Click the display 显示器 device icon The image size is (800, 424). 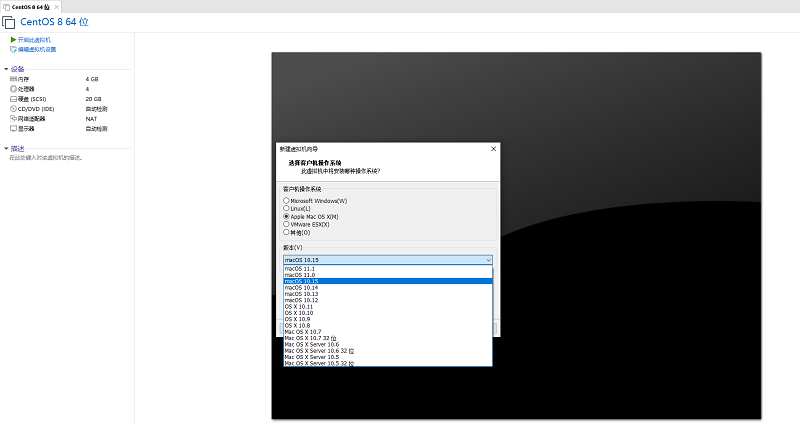(13, 129)
